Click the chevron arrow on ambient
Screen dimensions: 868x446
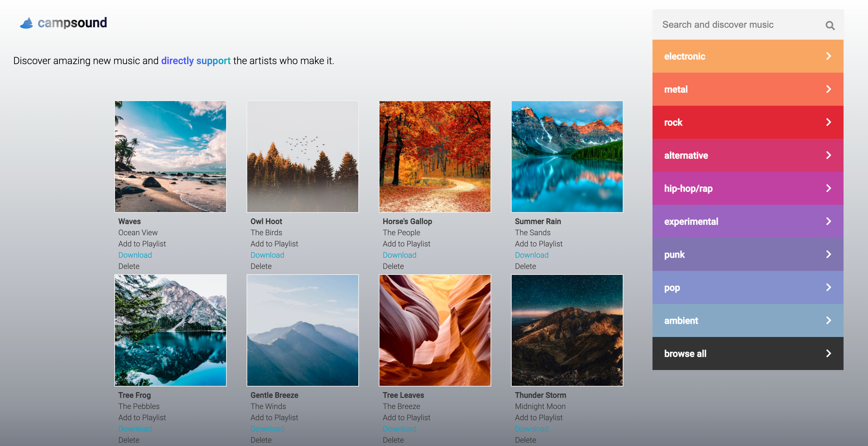(829, 320)
